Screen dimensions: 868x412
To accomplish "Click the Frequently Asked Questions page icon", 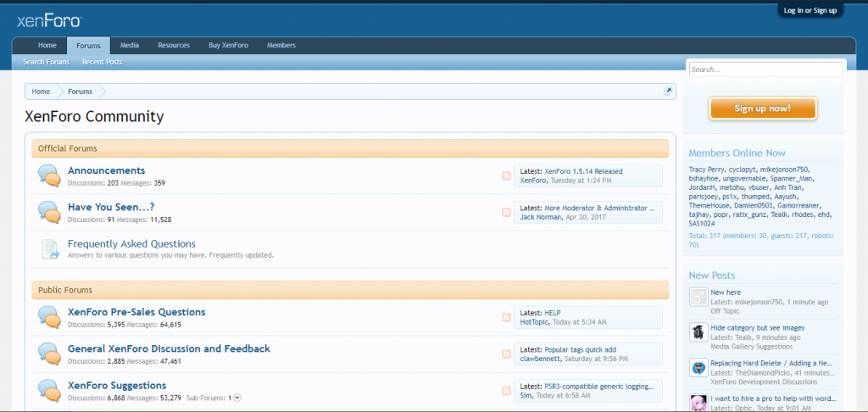I will [x=50, y=249].
